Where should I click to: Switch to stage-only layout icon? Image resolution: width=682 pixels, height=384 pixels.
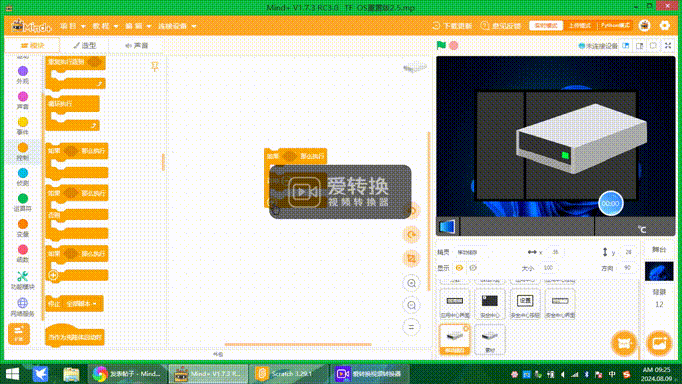click(x=653, y=45)
